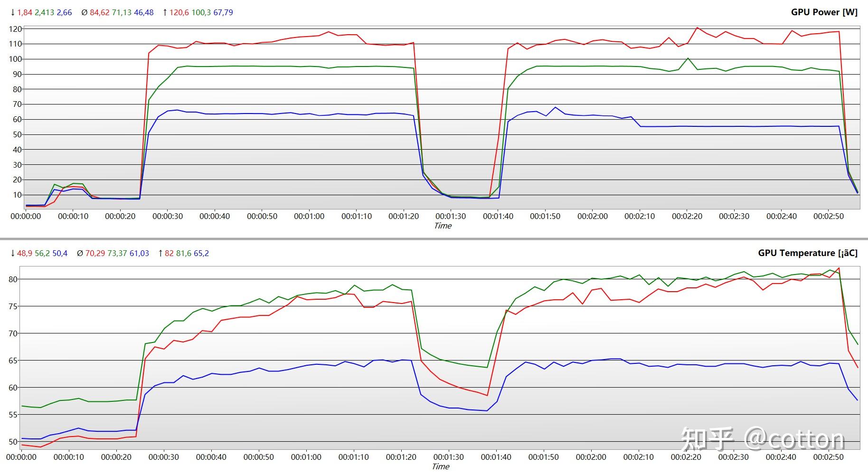Click the minimum arrow symbol in GPU Power stats

pos(13,13)
